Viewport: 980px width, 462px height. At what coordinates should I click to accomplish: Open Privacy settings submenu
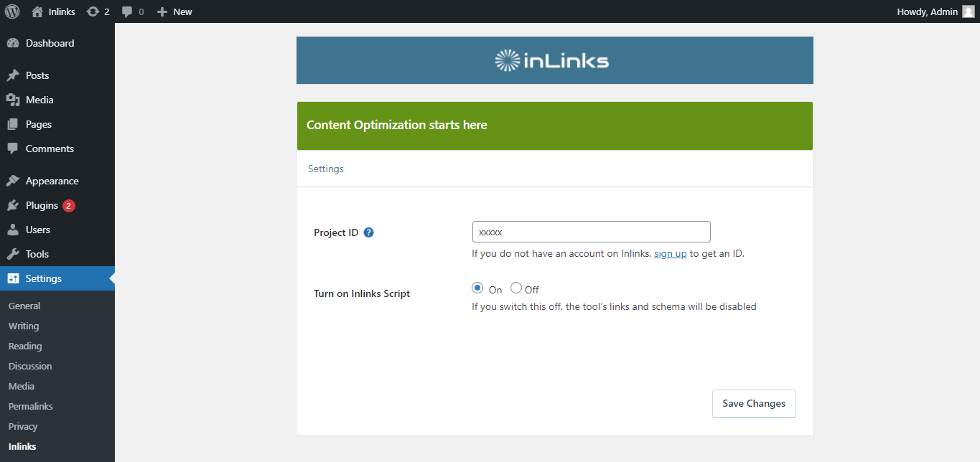(x=23, y=426)
